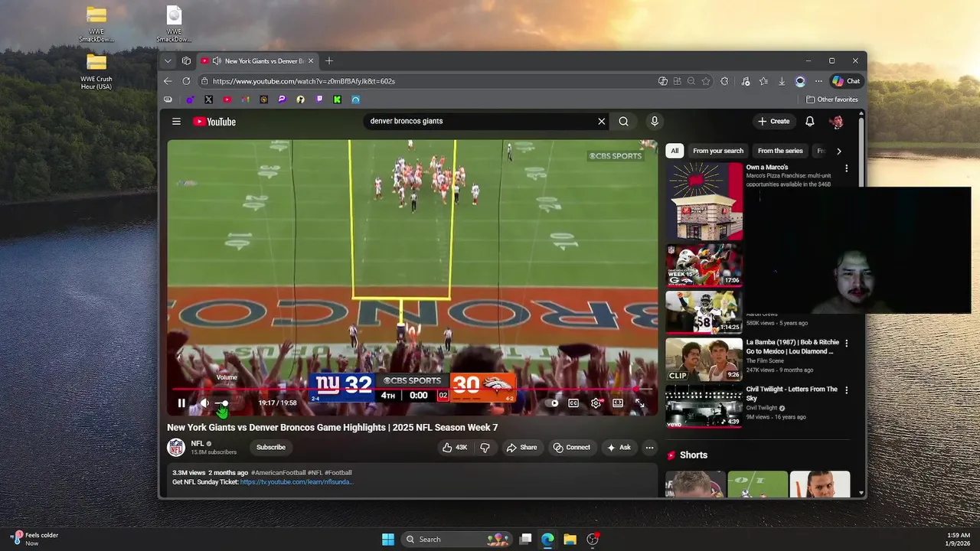The image size is (980, 551).
Task: Toggle the autoplay switch in player
Action: (552, 403)
